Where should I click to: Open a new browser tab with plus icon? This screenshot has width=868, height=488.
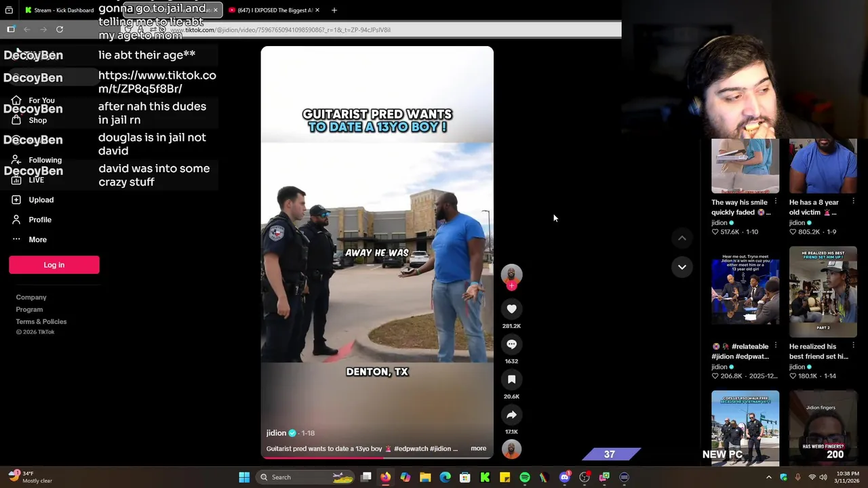coord(334,10)
